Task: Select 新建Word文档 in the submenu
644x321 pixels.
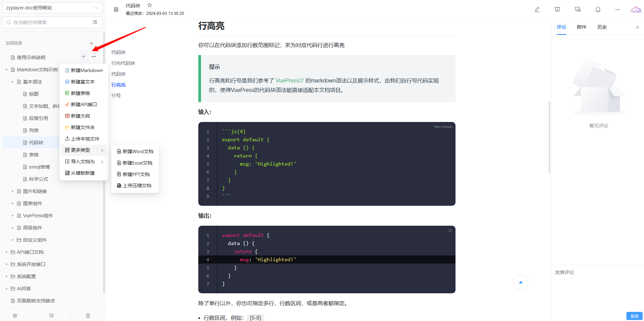Action: (x=135, y=151)
